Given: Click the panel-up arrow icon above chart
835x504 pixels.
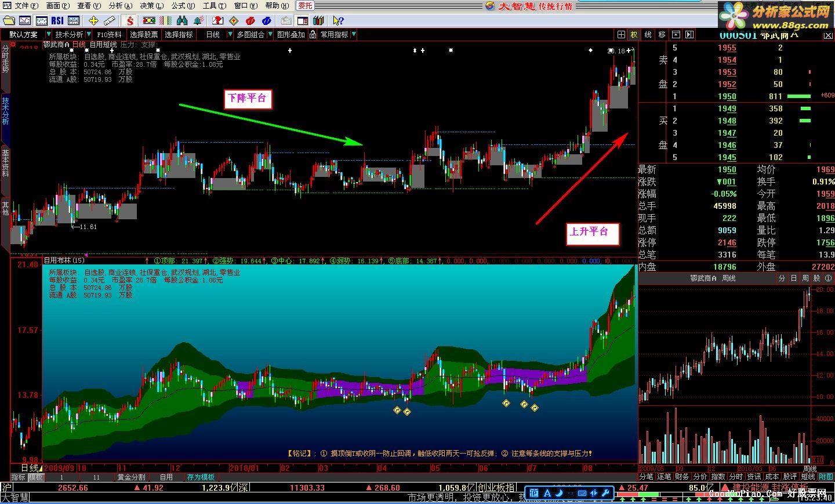Looking at the screenshot, I should pyautogui.click(x=676, y=35).
